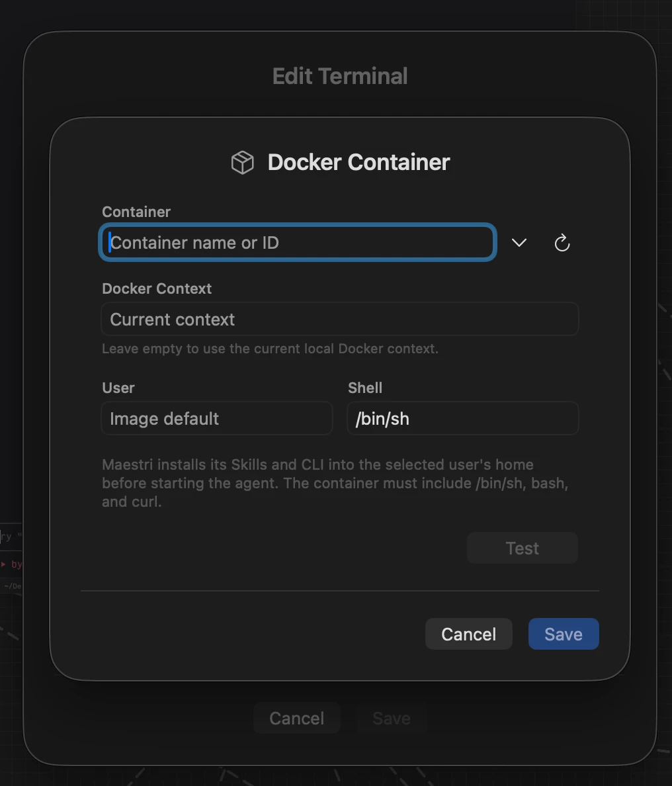The height and width of the screenshot is (786, 672).
Task: Refresh the container list
Action: click(562, 243)
